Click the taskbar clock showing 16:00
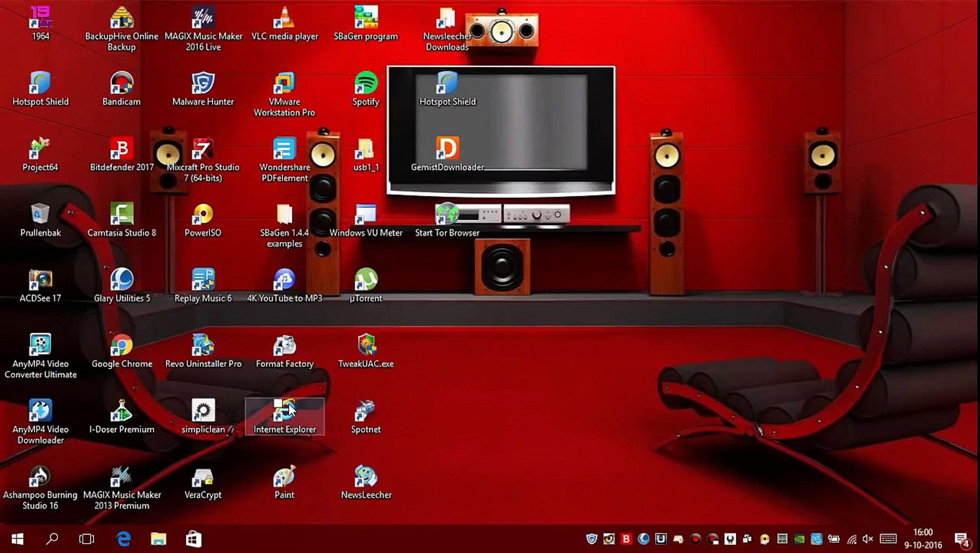The height and width of the screenshot is (553, 980). point(923,539)
